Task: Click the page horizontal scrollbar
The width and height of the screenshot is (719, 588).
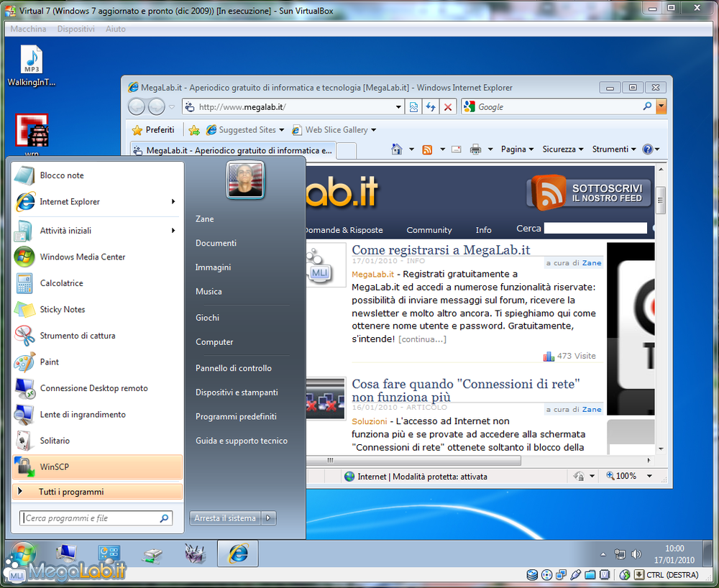Action: click(413, 460)
